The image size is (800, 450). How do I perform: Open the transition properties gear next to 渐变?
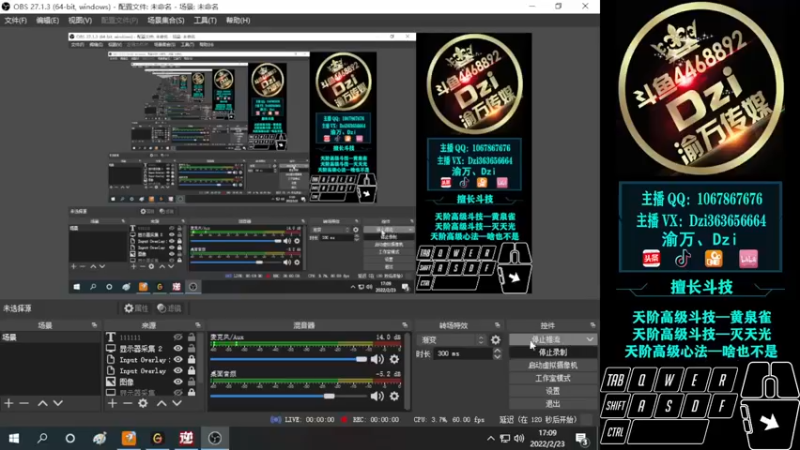pyautogui.click(x=495, y=340)
